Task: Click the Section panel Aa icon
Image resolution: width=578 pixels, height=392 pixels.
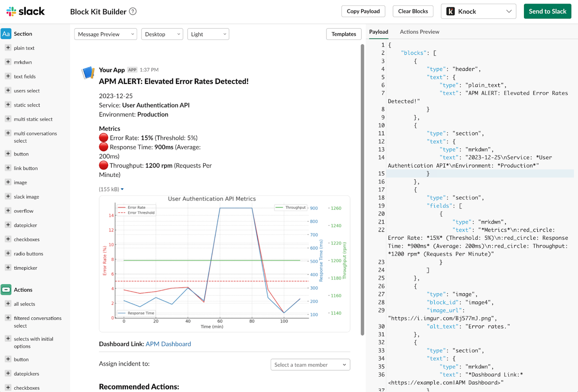Action: pyautogui.click(x=6, y=34)
